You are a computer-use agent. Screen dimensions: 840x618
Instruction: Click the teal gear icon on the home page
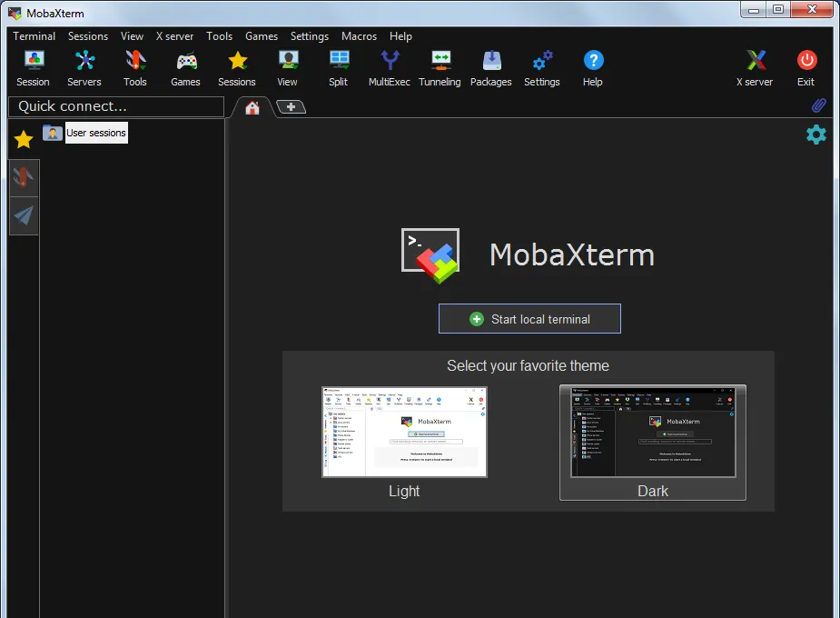[x=815, y=135]
